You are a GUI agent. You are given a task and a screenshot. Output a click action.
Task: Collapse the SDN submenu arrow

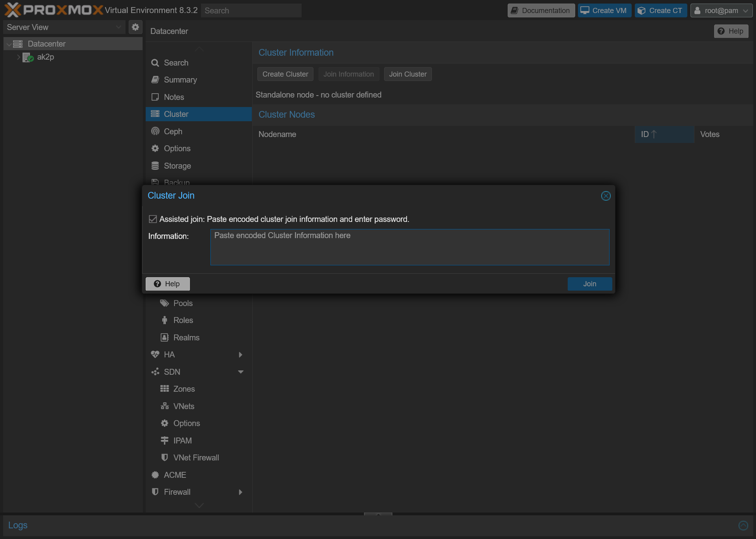[x=240, y=372]
